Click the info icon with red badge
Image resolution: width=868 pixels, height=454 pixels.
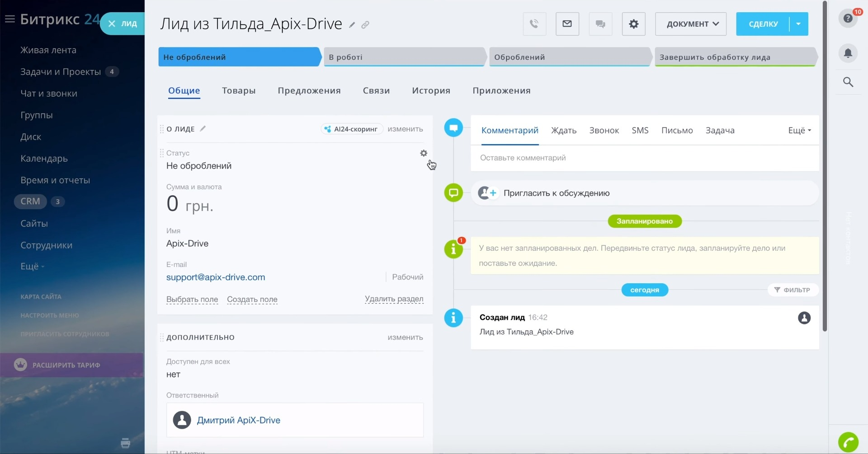click(453, 249)
